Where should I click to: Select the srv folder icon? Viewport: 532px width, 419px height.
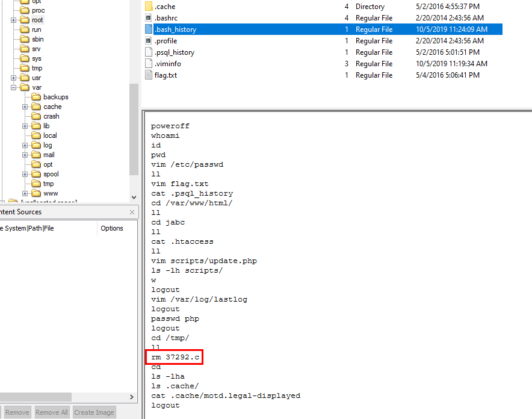25,49
